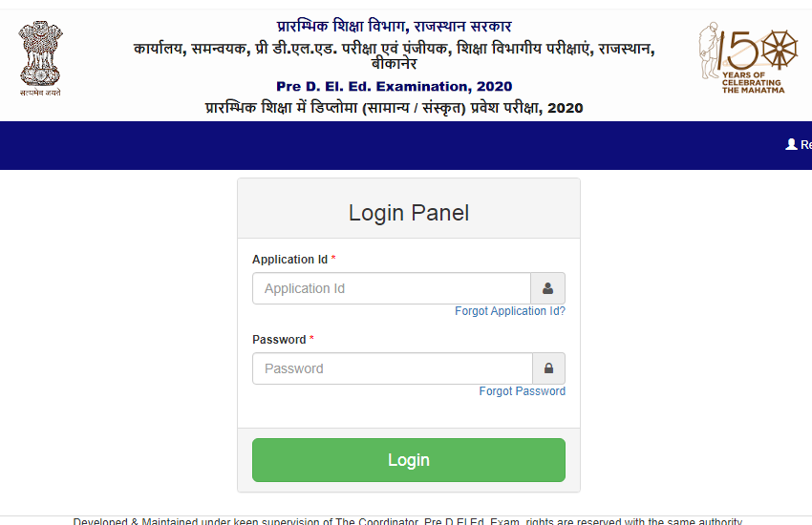812x525 pixels.
Task: Focus the Application Id input field
Action: (392, 288)
